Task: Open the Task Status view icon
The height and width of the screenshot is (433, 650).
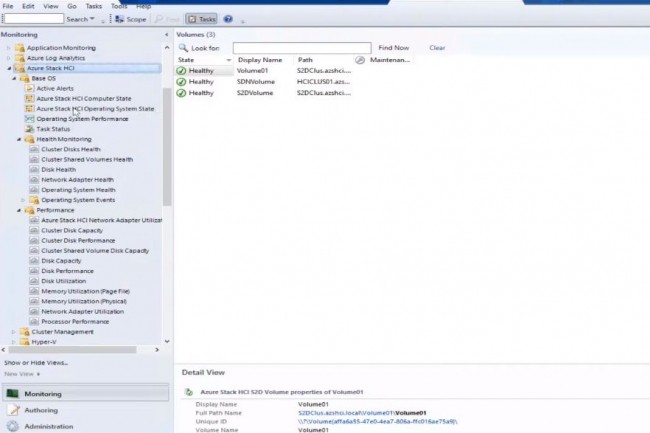Action: [29, 129]
